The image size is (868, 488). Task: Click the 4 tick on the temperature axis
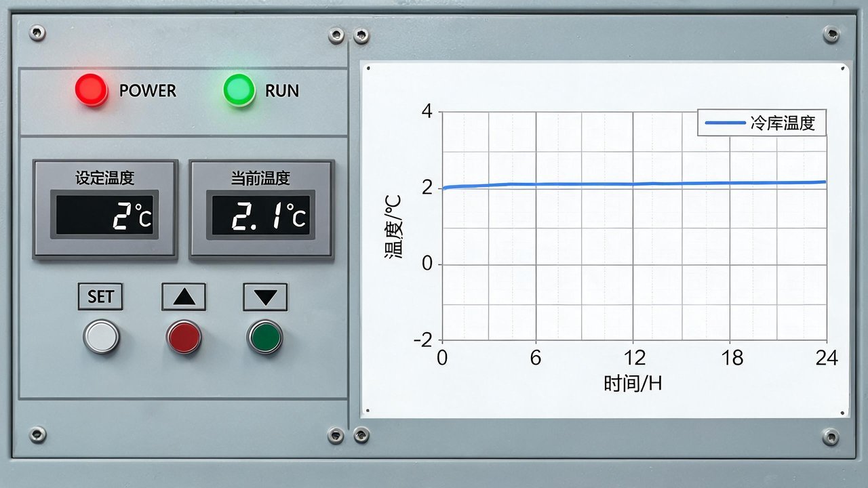pyautogui.click(x=427, y=111)
